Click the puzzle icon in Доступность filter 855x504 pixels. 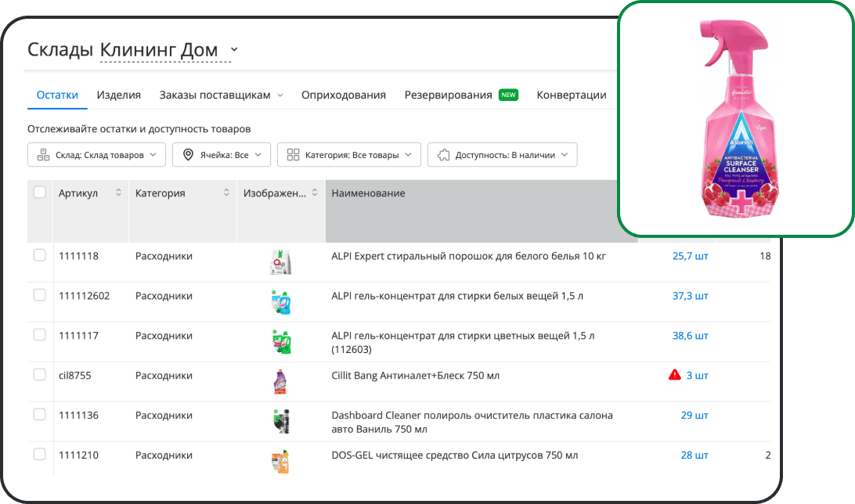coord(443,155)
